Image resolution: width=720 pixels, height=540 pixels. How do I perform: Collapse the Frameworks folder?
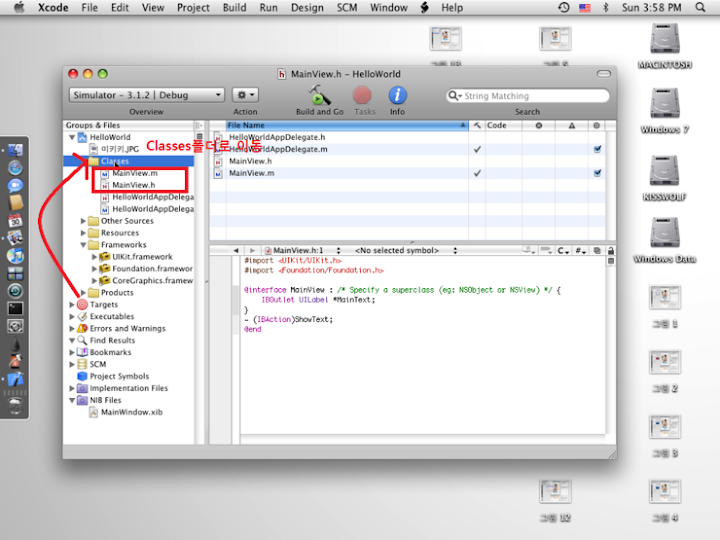point(83,245)
